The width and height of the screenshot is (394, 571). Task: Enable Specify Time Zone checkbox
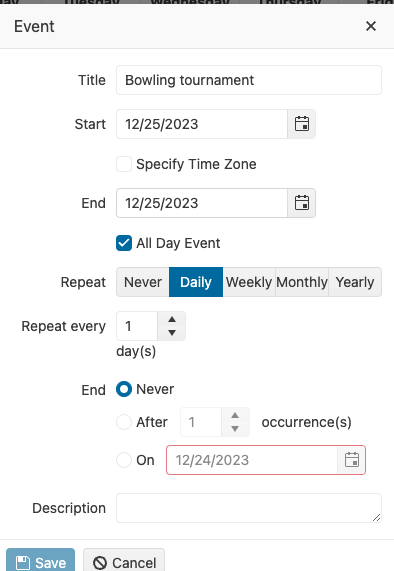click(124, 164)
